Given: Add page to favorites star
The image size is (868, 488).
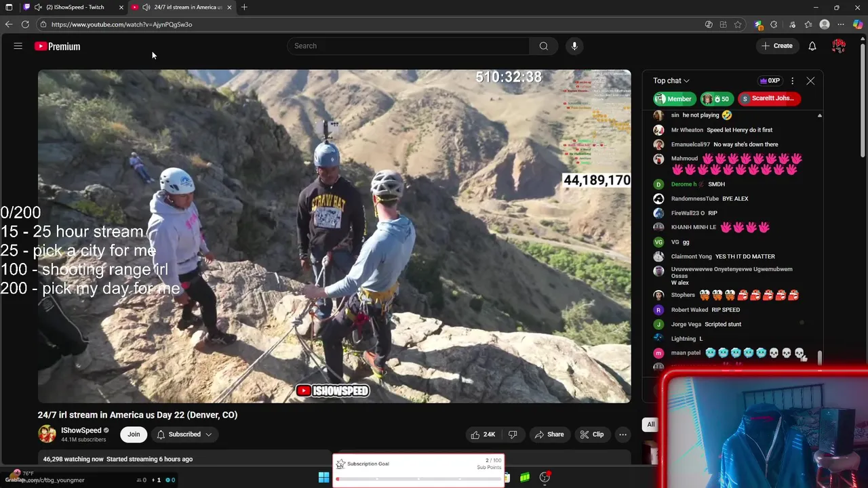Looking at the screenshot, I should tap(738, 24).
